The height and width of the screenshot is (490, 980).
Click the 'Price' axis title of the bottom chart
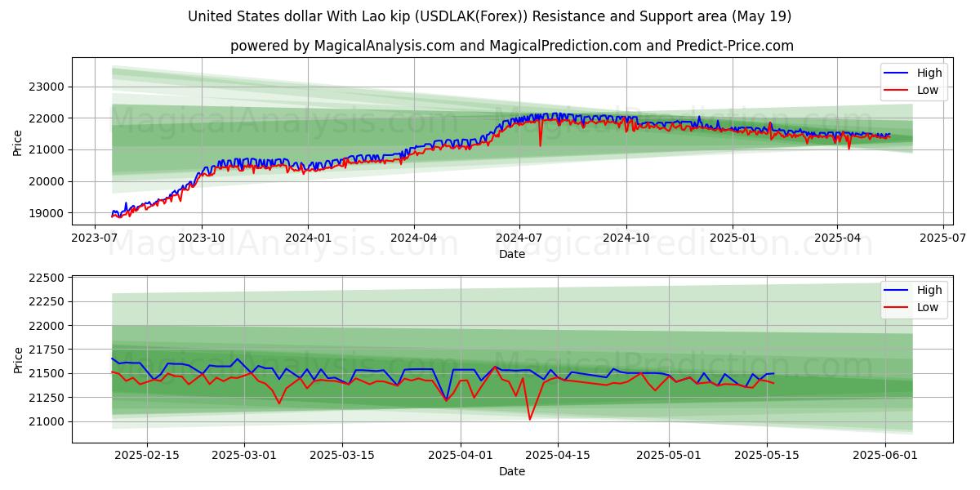(x=18, y=359)
